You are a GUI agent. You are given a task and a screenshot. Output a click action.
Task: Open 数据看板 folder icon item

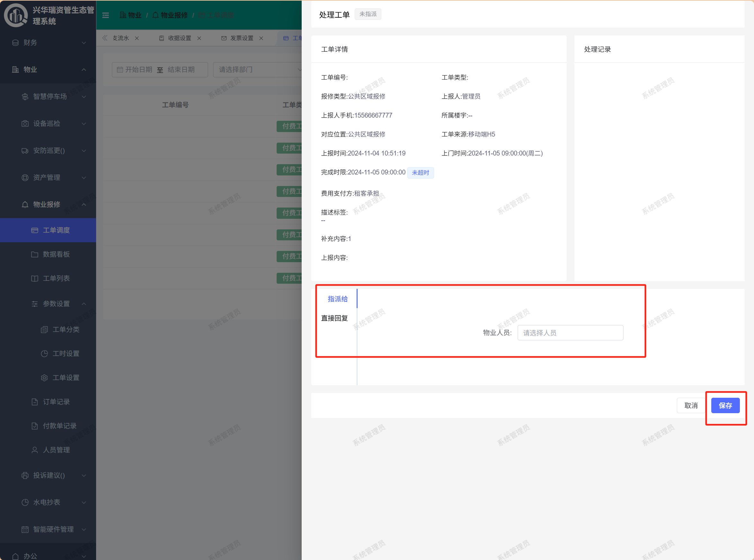35,254
